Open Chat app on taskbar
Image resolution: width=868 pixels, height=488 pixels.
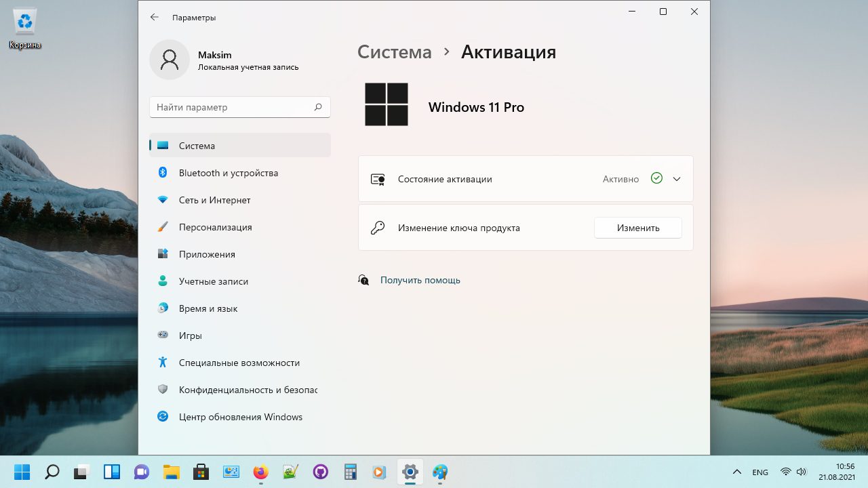(x=142, y=472)
